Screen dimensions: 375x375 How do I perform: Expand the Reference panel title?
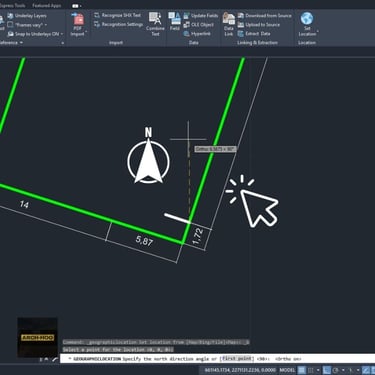coord(11,43)
